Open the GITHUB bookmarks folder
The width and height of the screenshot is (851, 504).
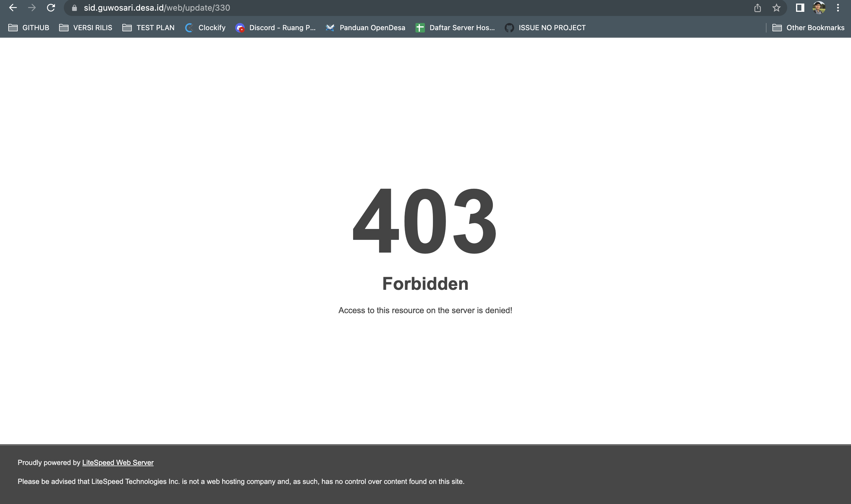click(x=29, y=27)
